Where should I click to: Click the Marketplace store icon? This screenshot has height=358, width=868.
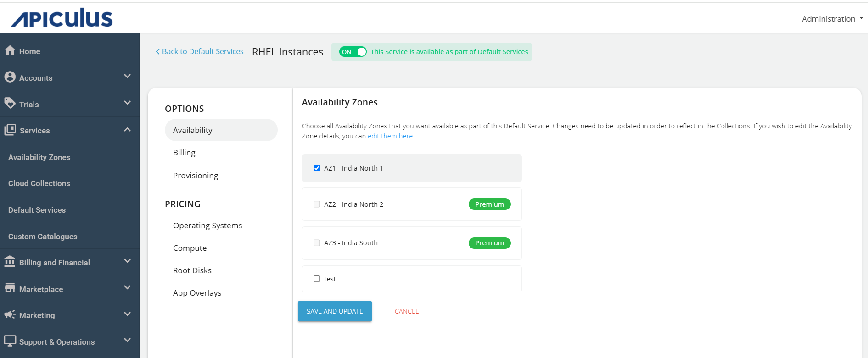(x=10, y=288)
